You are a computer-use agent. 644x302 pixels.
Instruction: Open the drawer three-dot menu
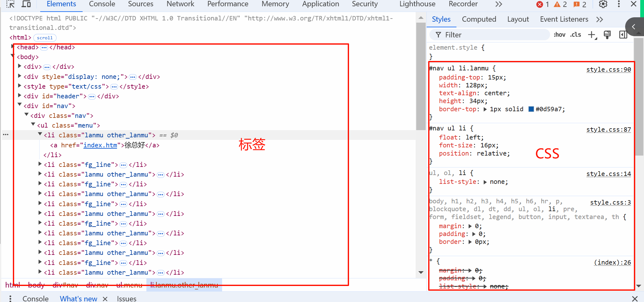(10, 298)
